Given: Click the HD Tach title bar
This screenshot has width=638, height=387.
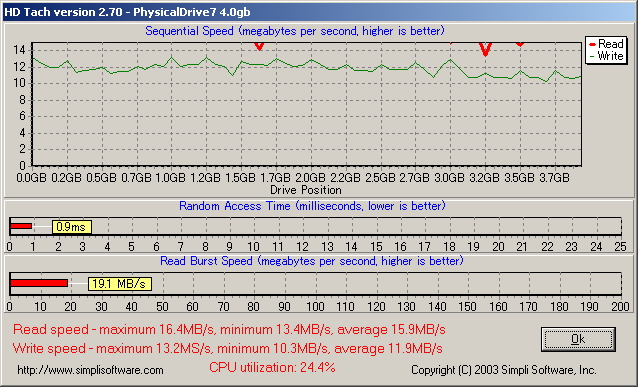Looking at the screenshot, I should click(319, 12).
